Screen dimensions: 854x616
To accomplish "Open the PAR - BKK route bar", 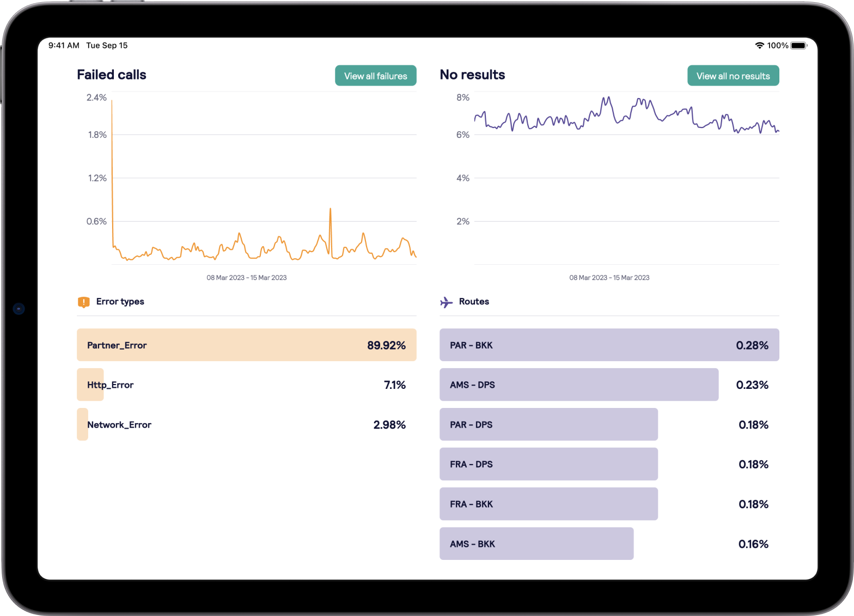I will [x=609, y=345].
